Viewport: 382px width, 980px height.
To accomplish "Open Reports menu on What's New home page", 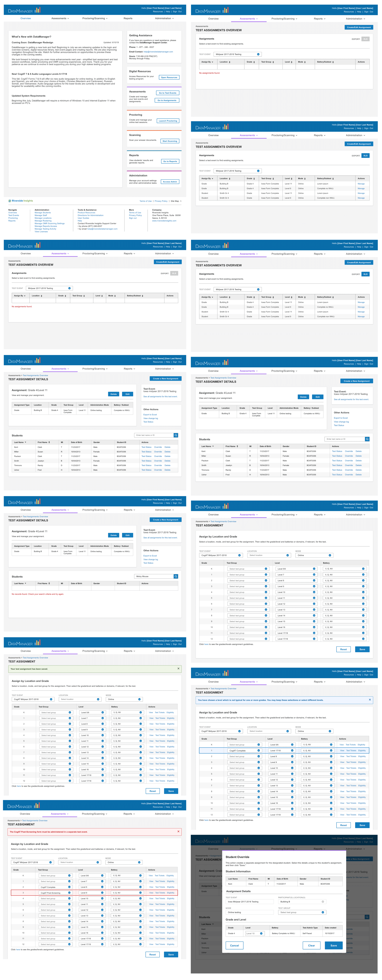I will [x=128, y=18].
